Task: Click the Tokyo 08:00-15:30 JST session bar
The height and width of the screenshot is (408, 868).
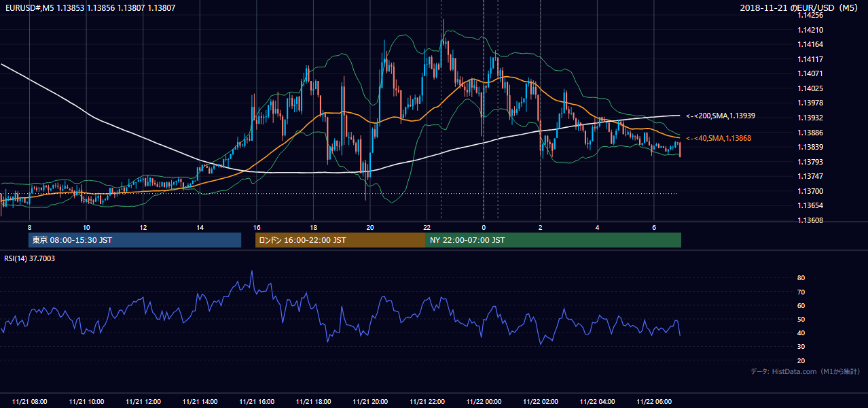Action: [134, 240]
